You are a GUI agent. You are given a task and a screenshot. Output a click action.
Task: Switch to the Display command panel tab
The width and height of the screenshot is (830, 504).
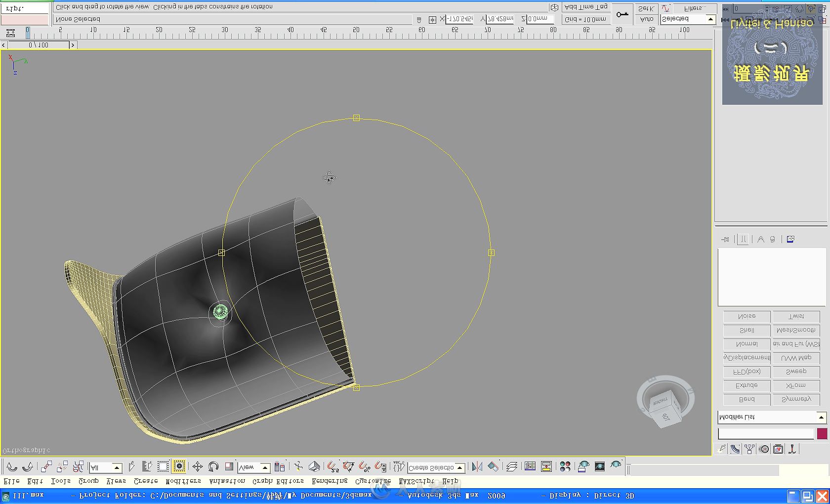coord(779,449)
